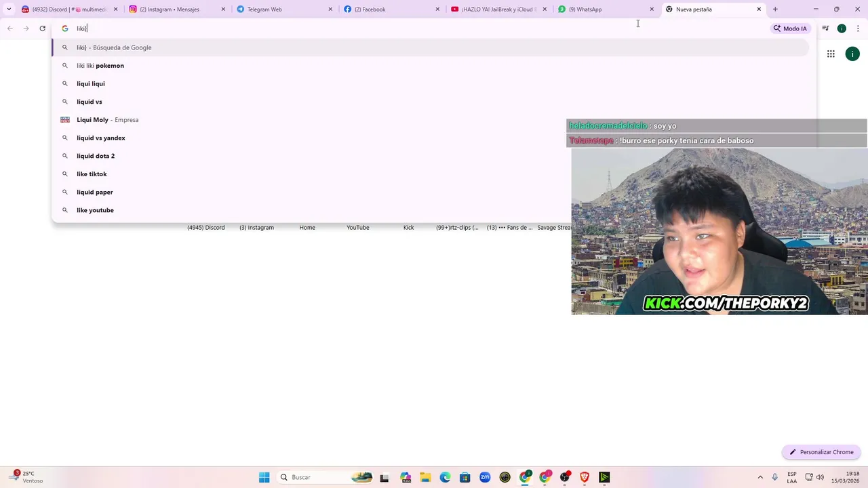Screen dimensions: 868x488
Task: Open the Chrome profile avatar in the toolbar
Action: tap(842, 28)
